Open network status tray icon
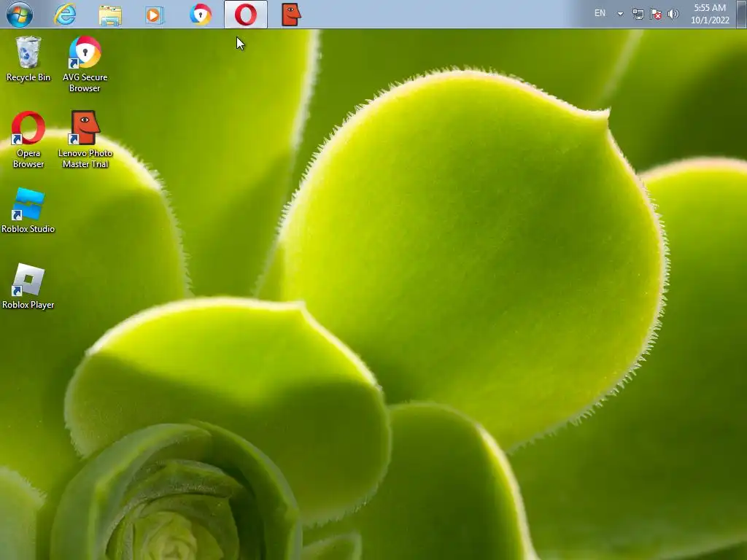 coord(638,14)
